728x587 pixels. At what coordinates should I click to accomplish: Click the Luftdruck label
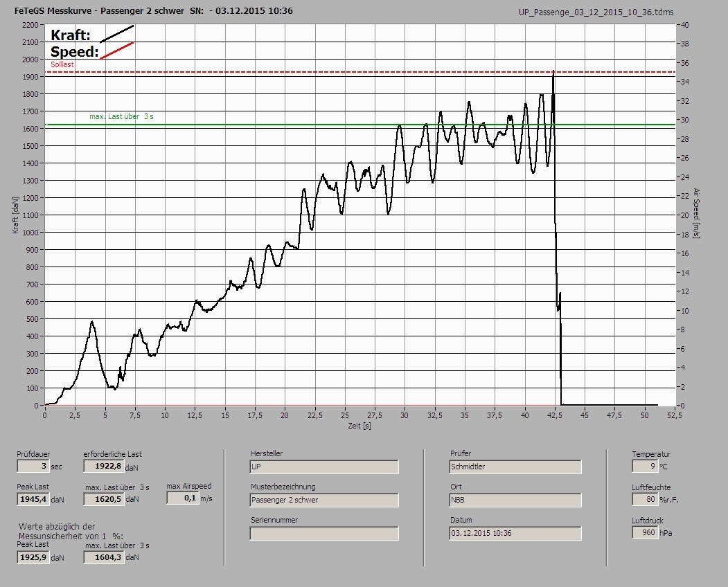point(647,521)
